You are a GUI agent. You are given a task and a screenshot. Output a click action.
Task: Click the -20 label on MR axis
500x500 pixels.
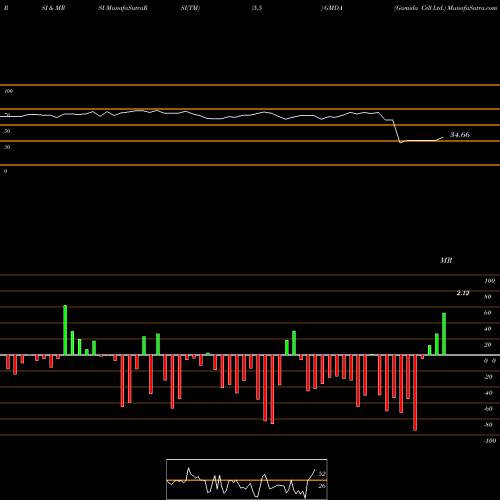[488, 377]
